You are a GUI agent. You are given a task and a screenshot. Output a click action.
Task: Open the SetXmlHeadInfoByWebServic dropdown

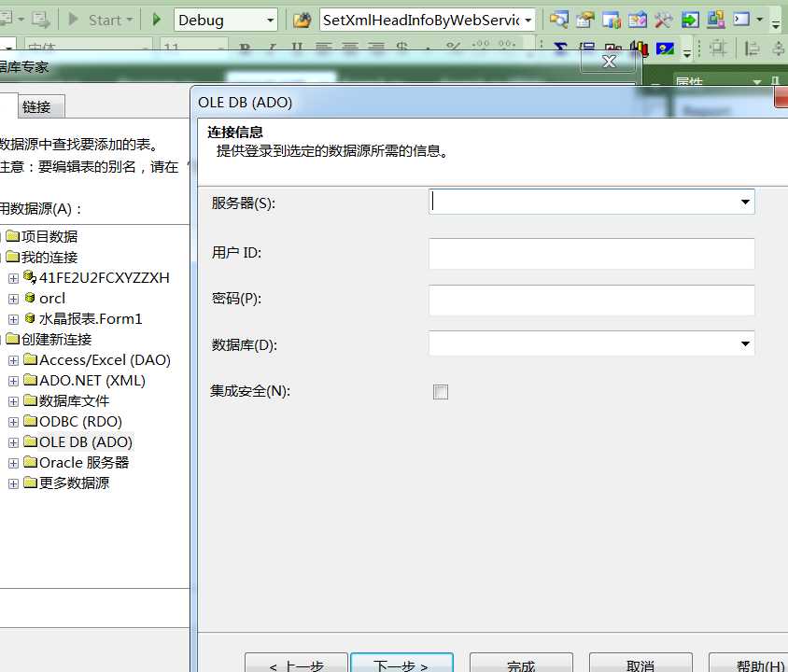528,21
